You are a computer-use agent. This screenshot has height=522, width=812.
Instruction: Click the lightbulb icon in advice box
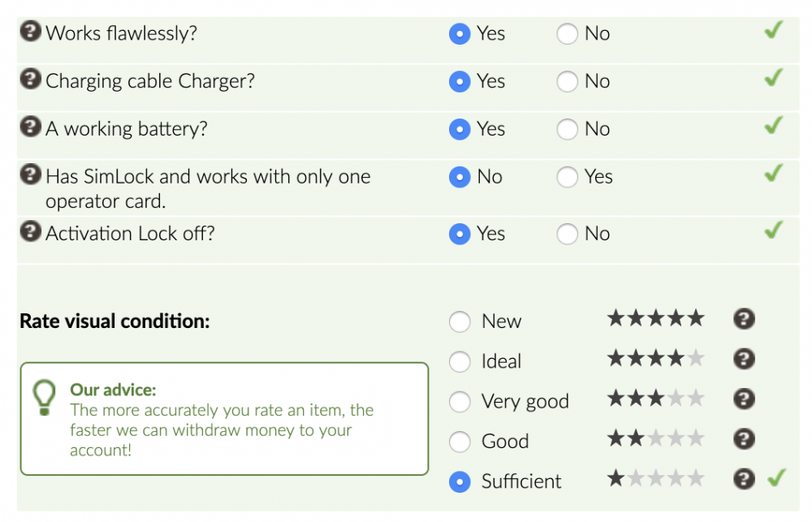coord(44,397)
